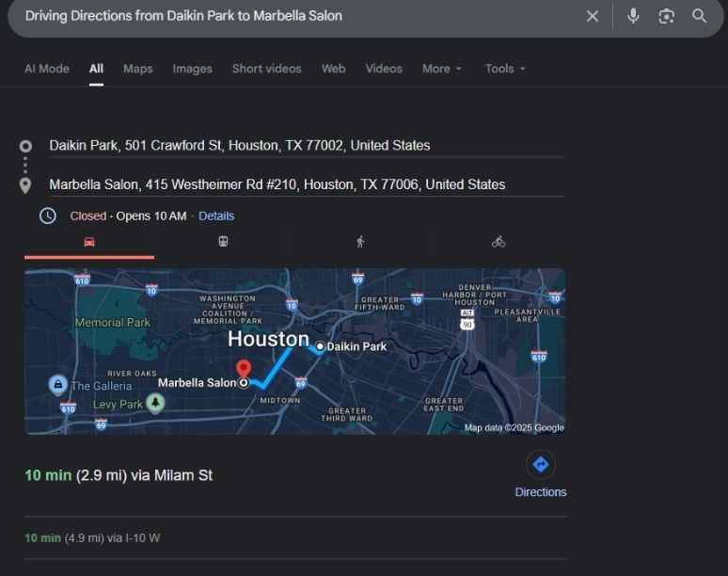
Task: Switch to the AI Mode tab
Action: 47,69
